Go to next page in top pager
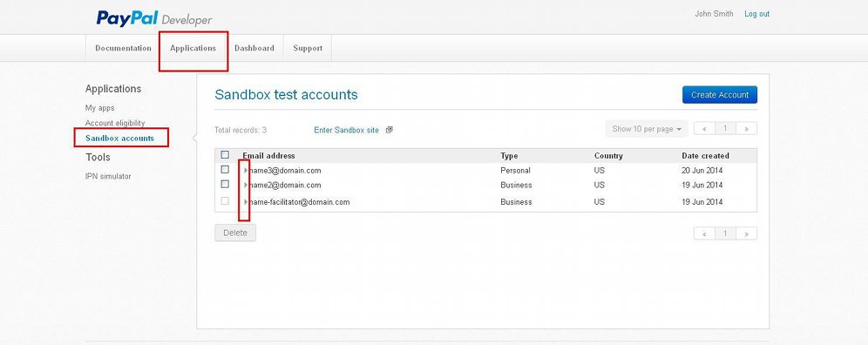Screen dimensions: 868x345 coord(747,128)
